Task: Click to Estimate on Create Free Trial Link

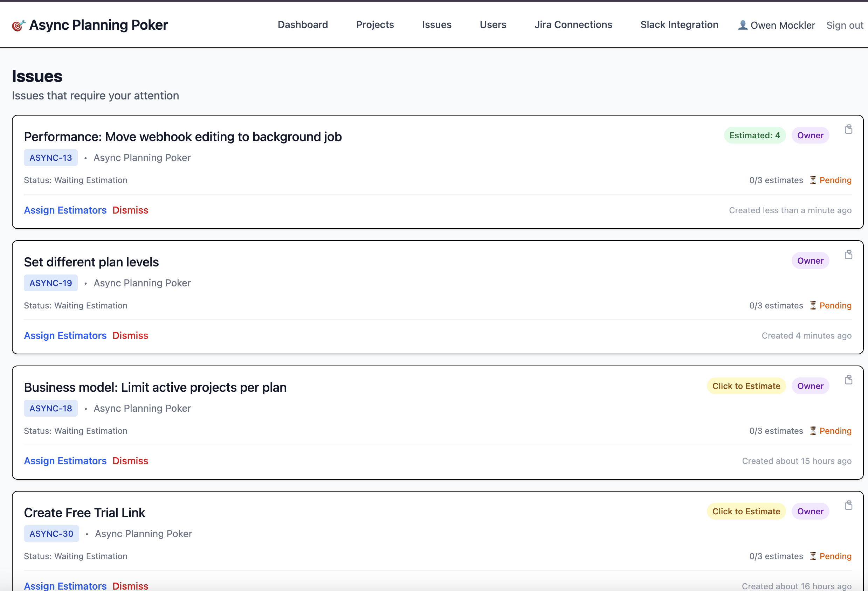Action: (746, 511)
